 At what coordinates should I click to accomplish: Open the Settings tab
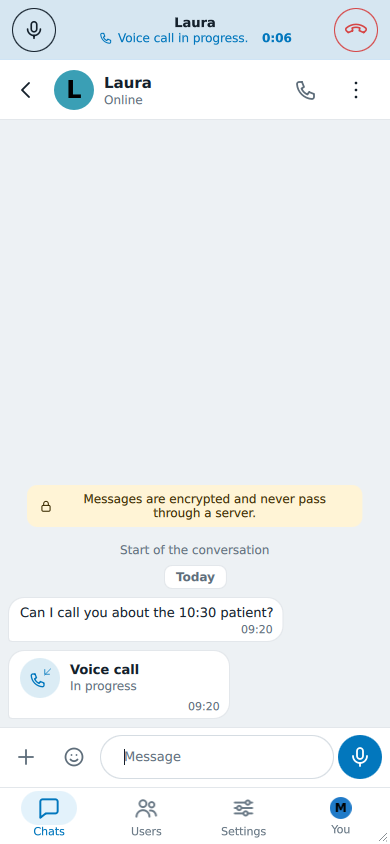tap(244, 817)
